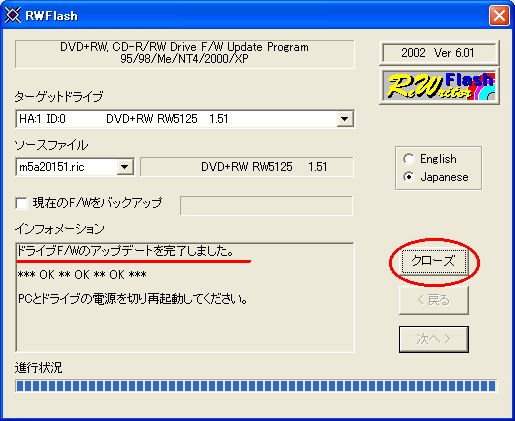
Task: Expand the ターゲットドライブ dropdown arrow
Action: click(345, 119)
